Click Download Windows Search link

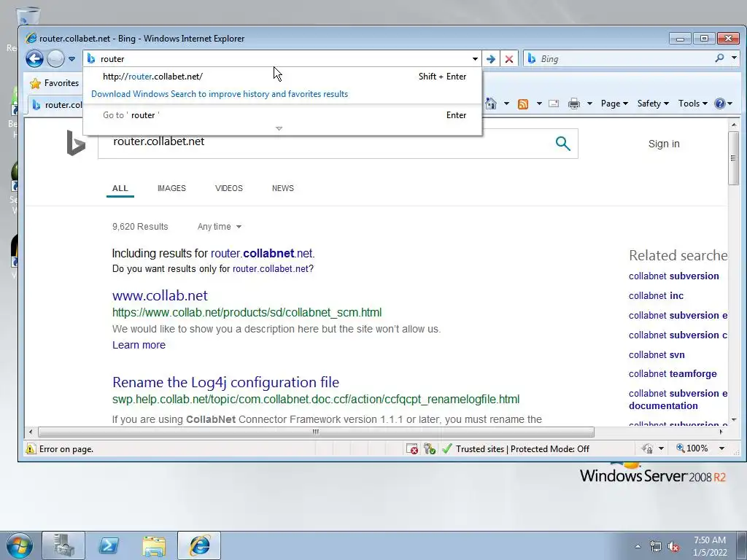220,94
